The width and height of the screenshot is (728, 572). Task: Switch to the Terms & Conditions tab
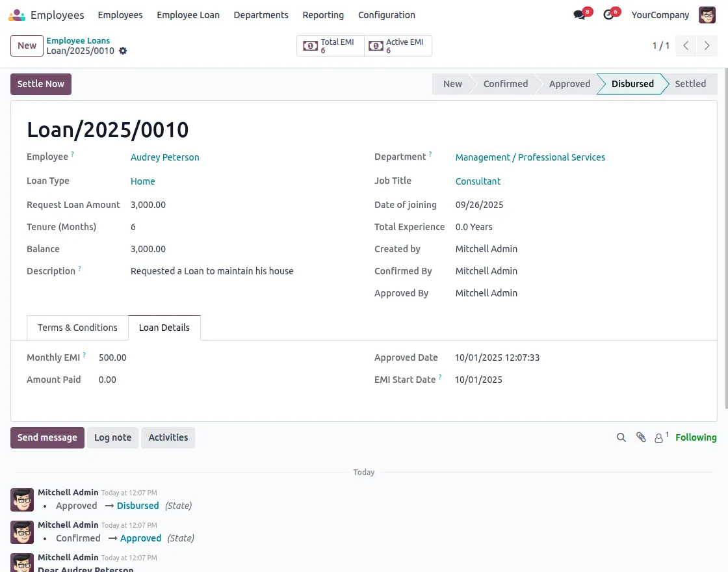point(77,328)
